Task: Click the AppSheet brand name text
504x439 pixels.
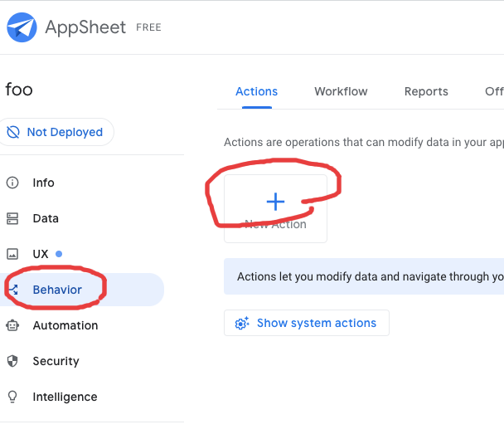Action: pos(85,27)
